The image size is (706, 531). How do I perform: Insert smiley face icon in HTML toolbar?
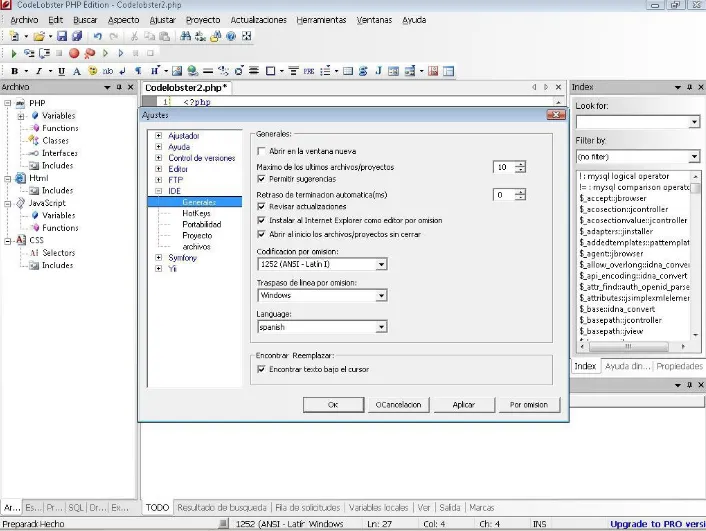pos(93,71)
